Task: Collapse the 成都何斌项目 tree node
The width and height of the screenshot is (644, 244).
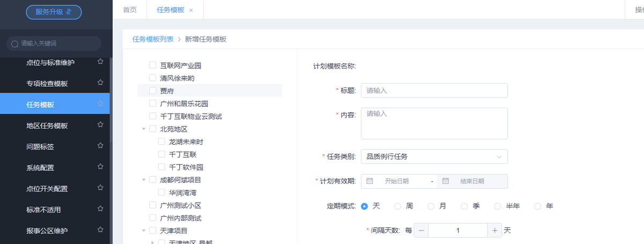Action: point(143,180)
